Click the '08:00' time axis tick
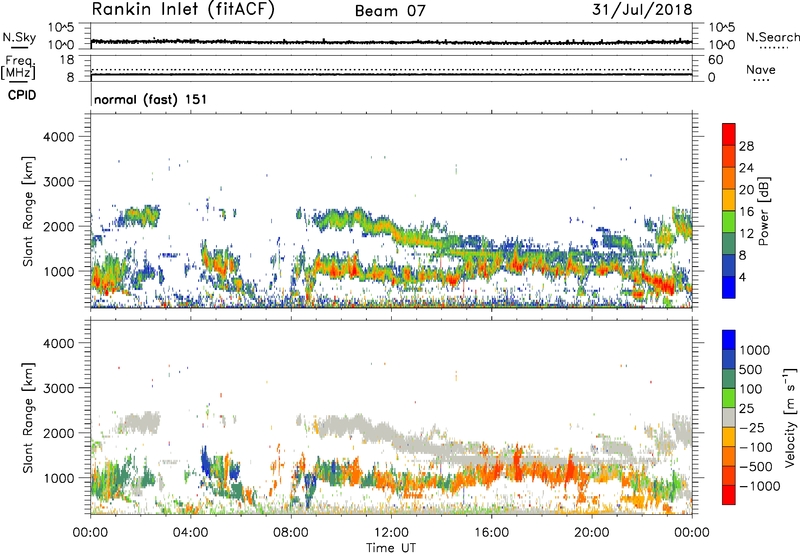 pyautogui.click(x=291, y=533)
